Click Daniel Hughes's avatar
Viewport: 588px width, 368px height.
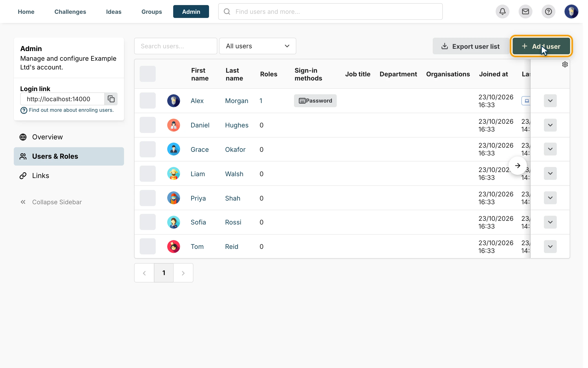pyautogui.click(x=173, y=125)
